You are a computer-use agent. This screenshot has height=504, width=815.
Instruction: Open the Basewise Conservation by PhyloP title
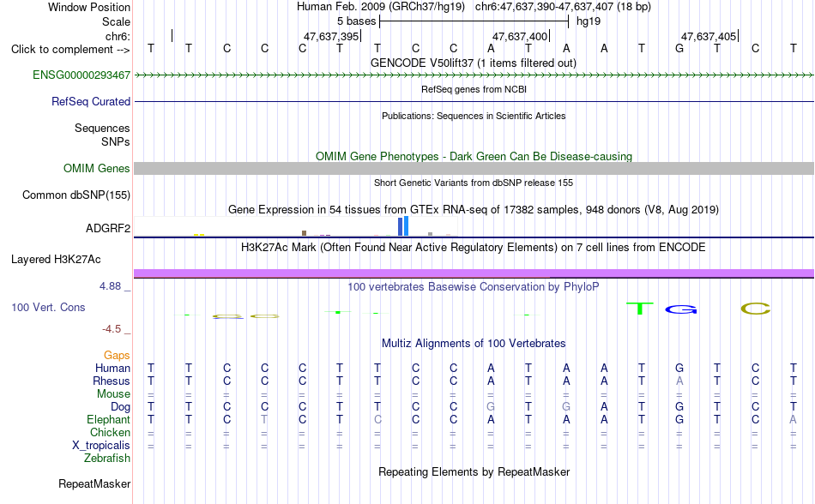click(474, 286)
